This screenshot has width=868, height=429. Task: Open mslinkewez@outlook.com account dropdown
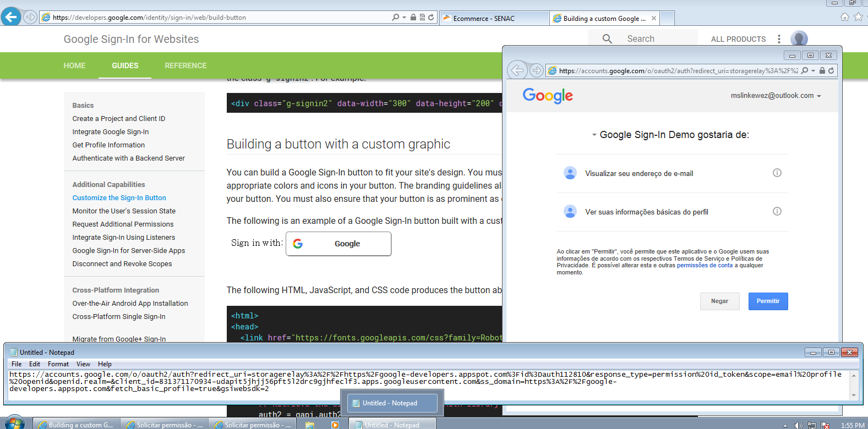pos(776,96)
